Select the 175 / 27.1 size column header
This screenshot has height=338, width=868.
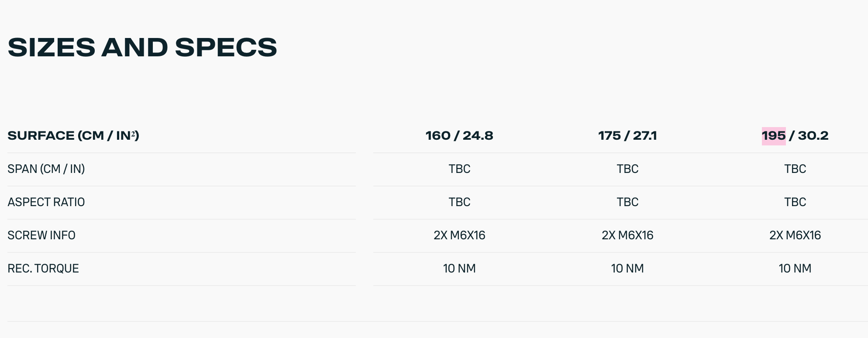627,135
